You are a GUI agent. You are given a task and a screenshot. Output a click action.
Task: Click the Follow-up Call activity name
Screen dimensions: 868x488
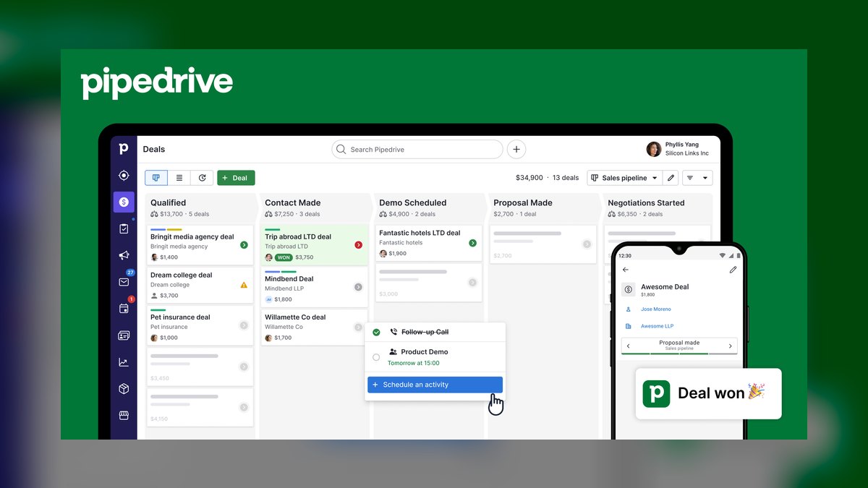point(425,333)
